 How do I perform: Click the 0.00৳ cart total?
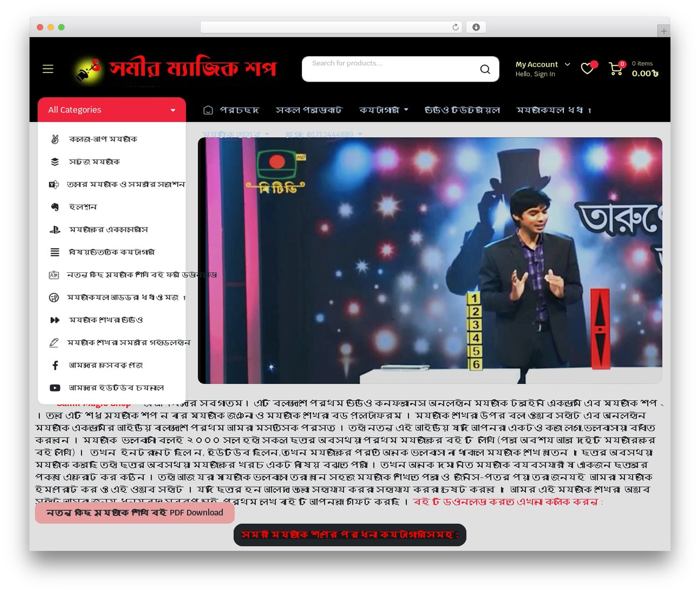(x=645, y=73)
